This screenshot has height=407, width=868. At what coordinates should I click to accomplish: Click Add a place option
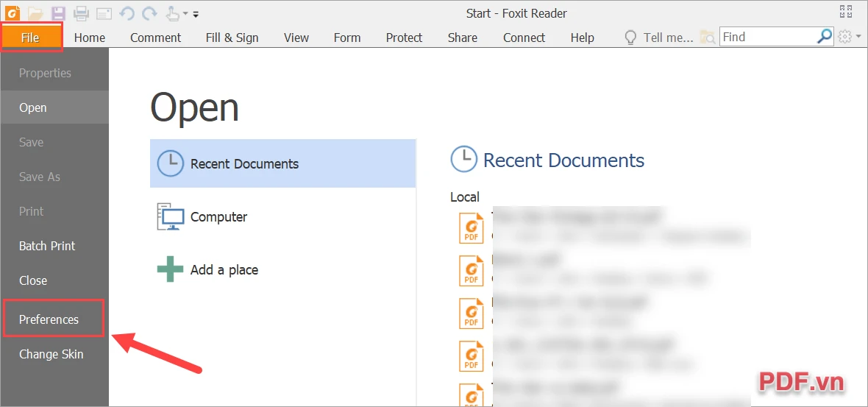coord(283,269)
